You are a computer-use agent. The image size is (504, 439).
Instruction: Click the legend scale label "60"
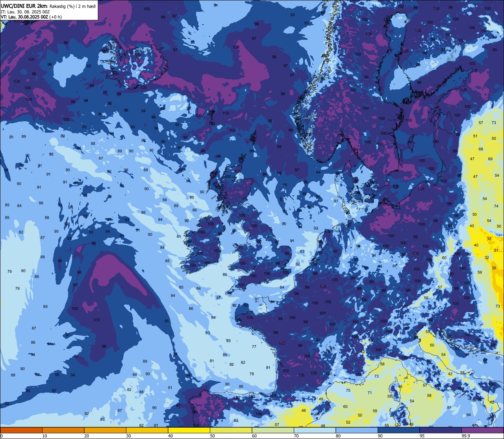(x=254, y=436)
